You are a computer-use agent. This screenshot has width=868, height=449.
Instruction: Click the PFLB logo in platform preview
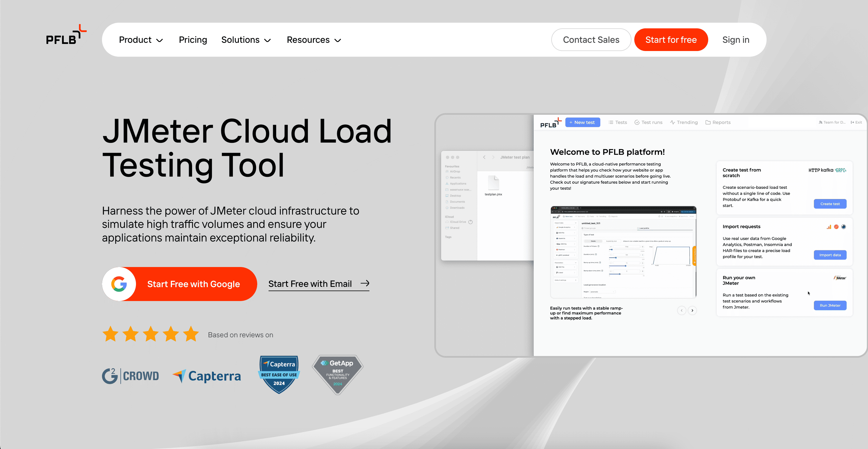pyautogui.click(x=551, y=123)
